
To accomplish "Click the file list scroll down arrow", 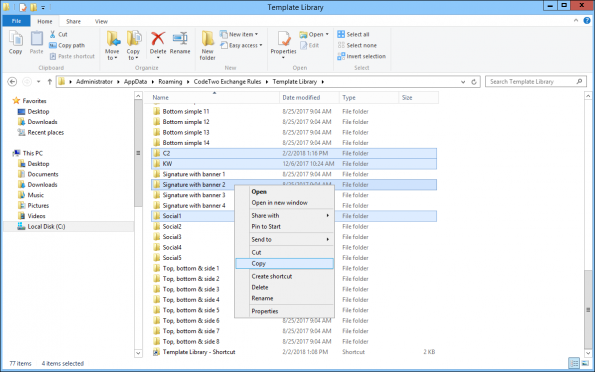I will [588, 353].
